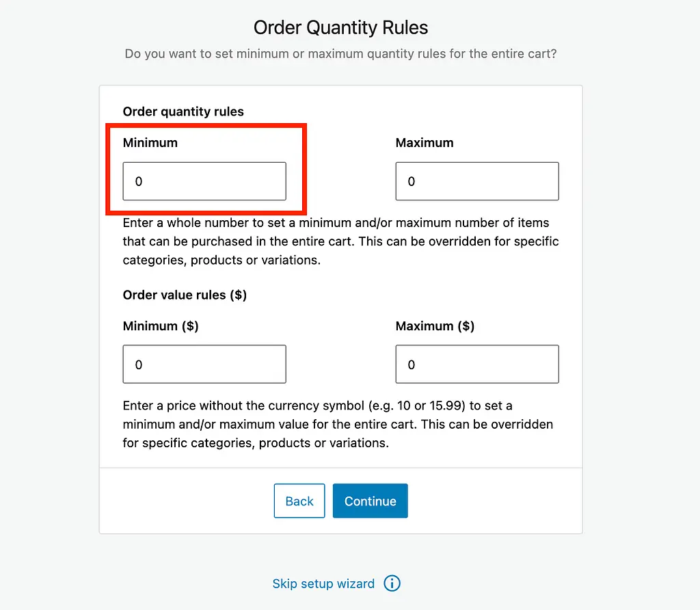This screenshot has height=610, width=700.
Task: Click the bold "Order quantity rules" section heading
Action: coord(183,111)
